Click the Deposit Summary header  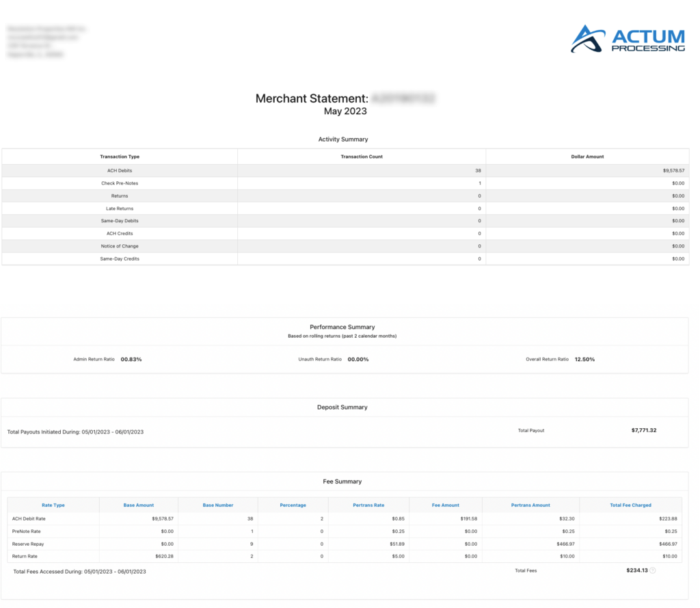pos(342,407)
